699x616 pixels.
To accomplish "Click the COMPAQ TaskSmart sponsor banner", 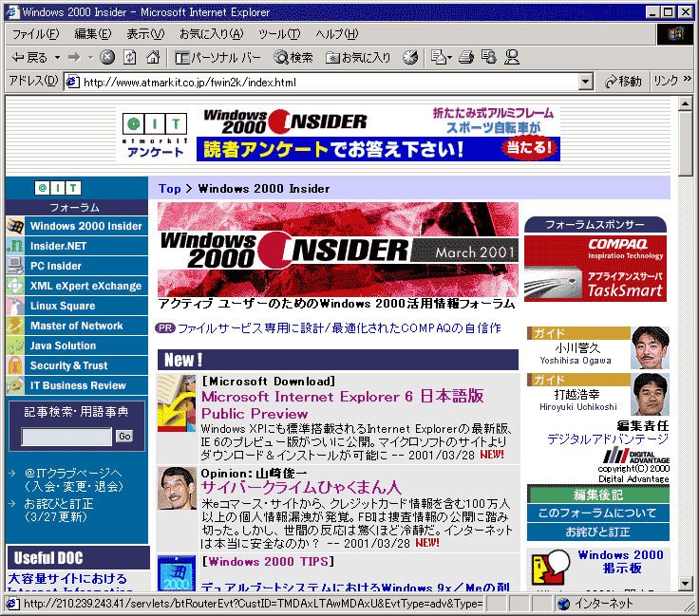I will point(595,269).
